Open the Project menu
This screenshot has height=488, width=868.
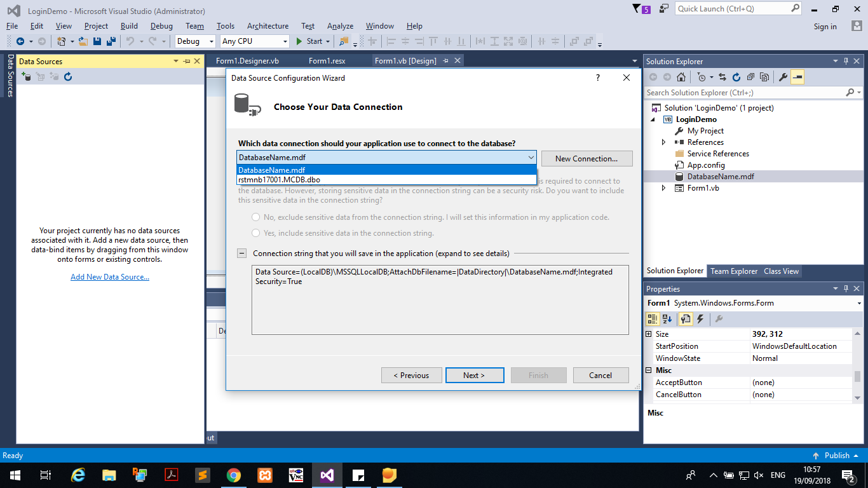tap(96, 26)
